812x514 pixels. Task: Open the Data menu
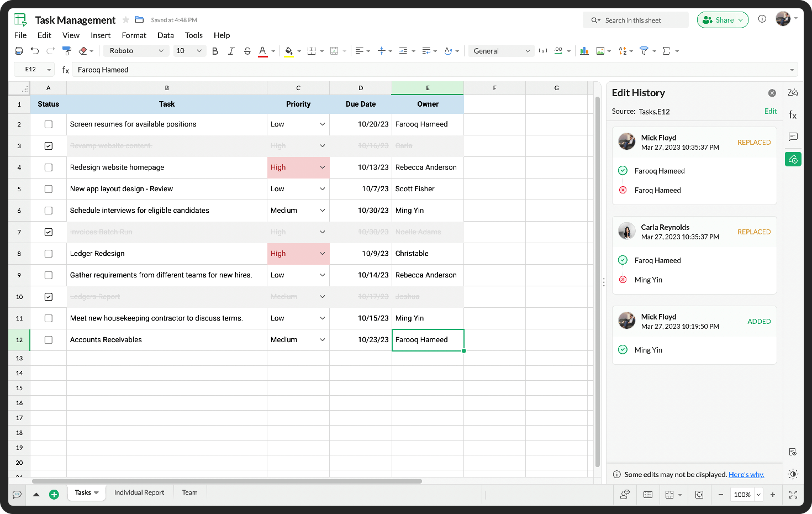pyautogui.click(x=166, y=35)
